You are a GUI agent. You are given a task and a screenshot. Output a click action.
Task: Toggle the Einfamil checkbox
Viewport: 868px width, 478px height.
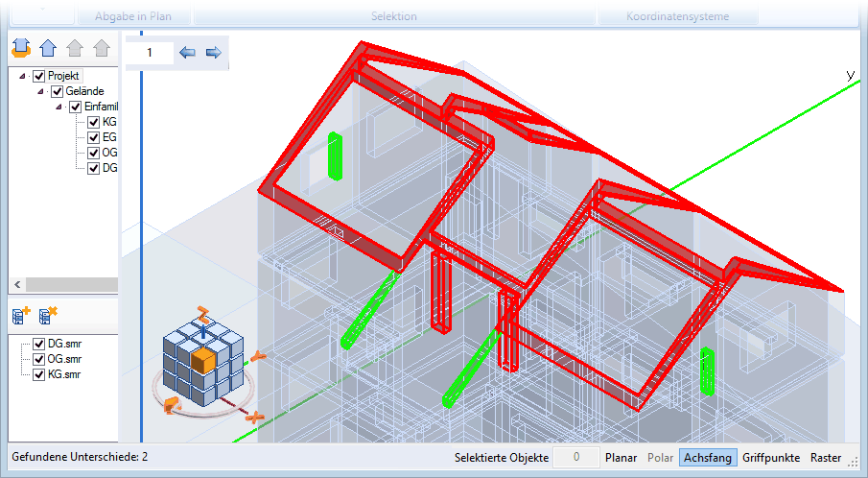pos(75,107)
